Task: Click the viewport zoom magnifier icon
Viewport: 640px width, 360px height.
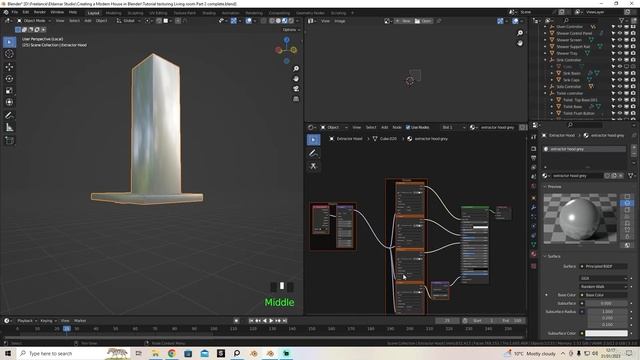Action: pos(296,69)
